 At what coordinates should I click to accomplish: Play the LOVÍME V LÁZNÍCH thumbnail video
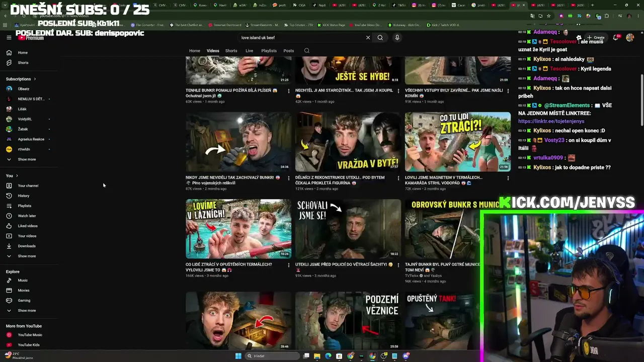[x=238, y=229]
